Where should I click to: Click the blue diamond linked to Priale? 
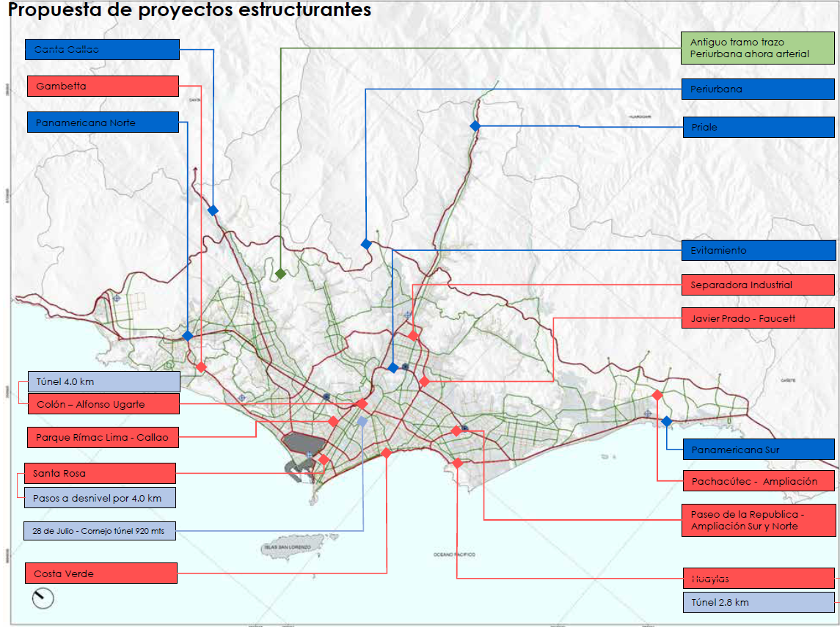tap(475, 126)
